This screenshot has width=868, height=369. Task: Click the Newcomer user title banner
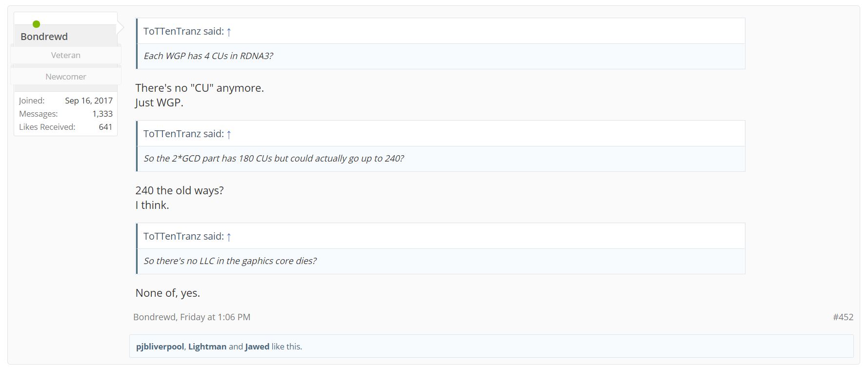point(66,77)
